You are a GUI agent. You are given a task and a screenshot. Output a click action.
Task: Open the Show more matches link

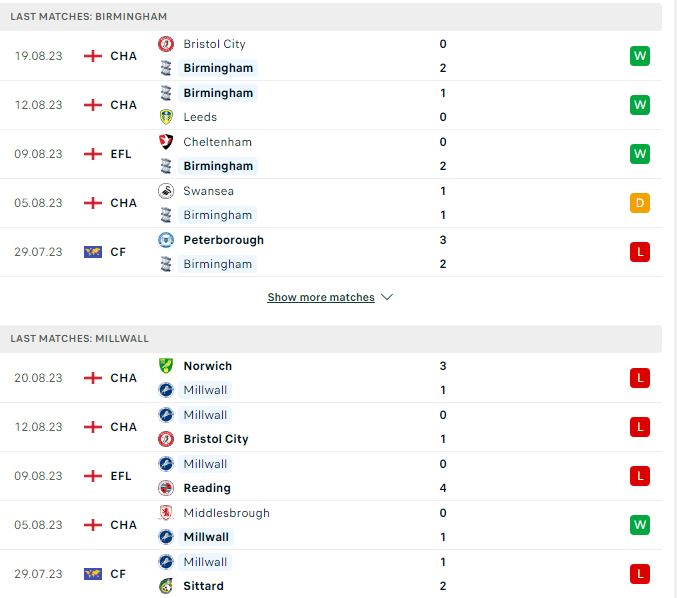coord(321,297)
